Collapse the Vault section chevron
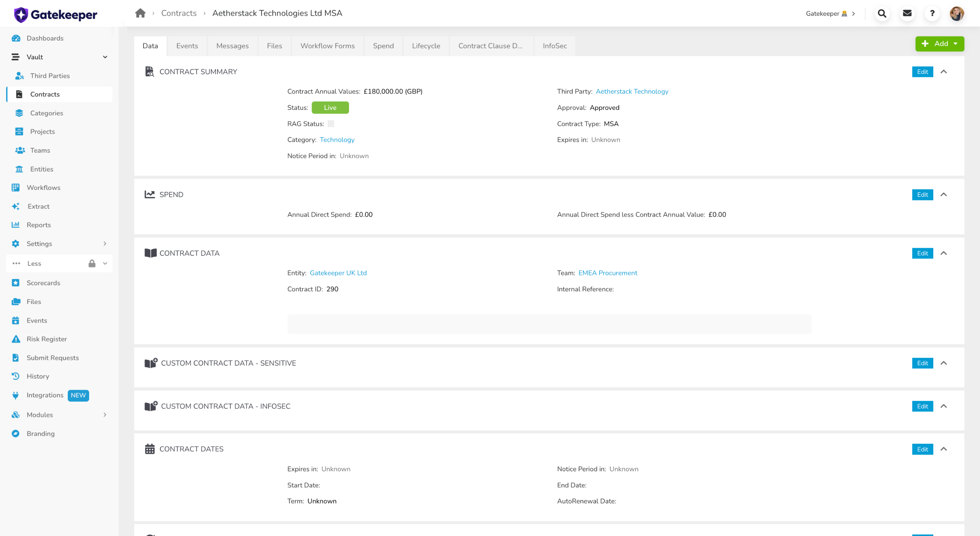980x536 pixels. pos(105,57)
